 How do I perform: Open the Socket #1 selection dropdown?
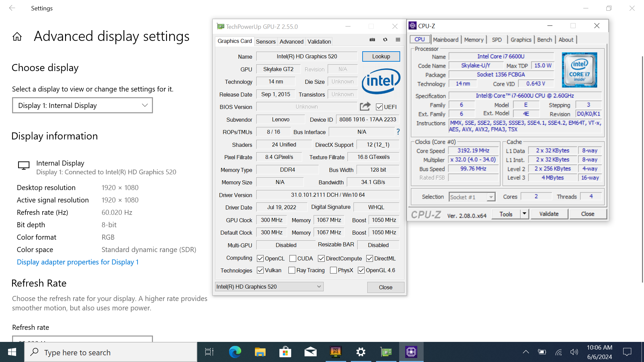click(x=472, y=197)
